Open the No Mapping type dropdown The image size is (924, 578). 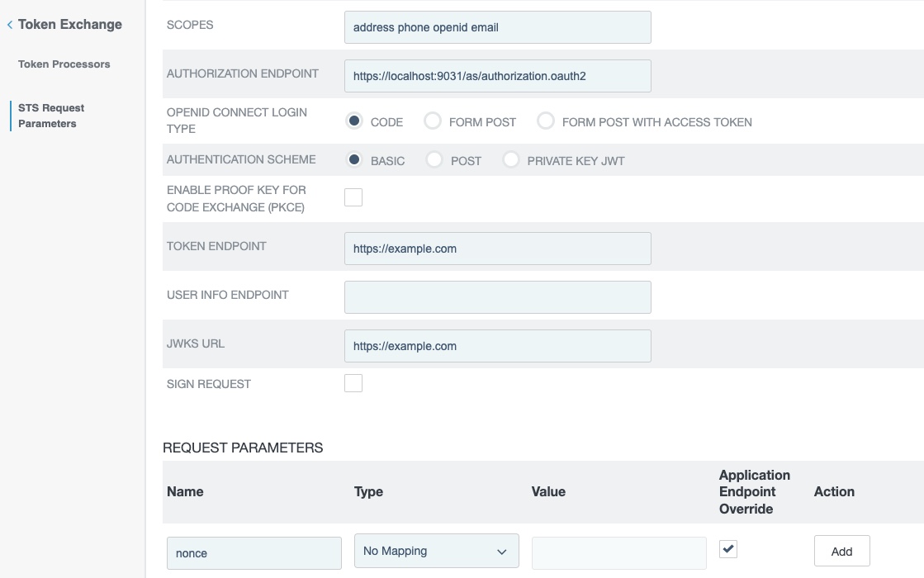click(436, 551)
